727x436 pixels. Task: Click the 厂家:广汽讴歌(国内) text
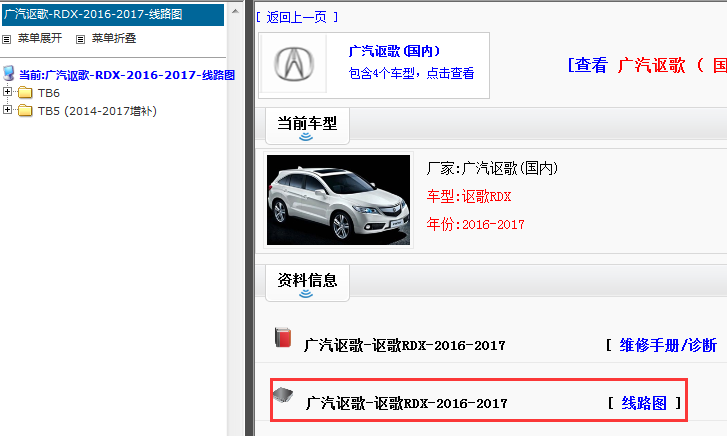(x=492, y=168)
